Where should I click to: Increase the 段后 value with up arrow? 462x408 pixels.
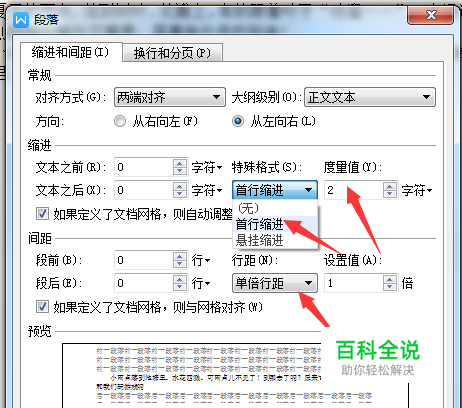click(x=180, y=279)
